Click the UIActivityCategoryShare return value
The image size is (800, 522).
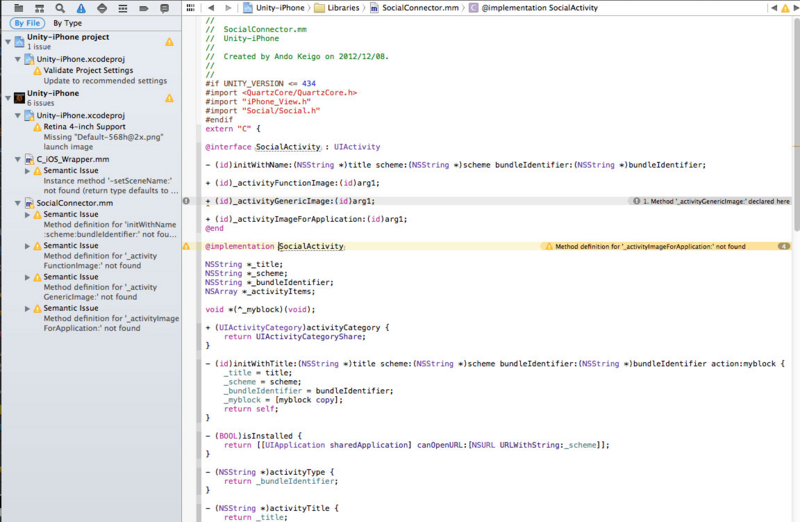(310, 337)
